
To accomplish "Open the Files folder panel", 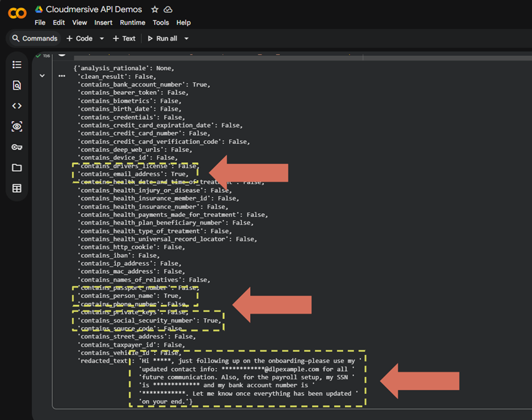I will pyautogui.click(x=17, y=168).
